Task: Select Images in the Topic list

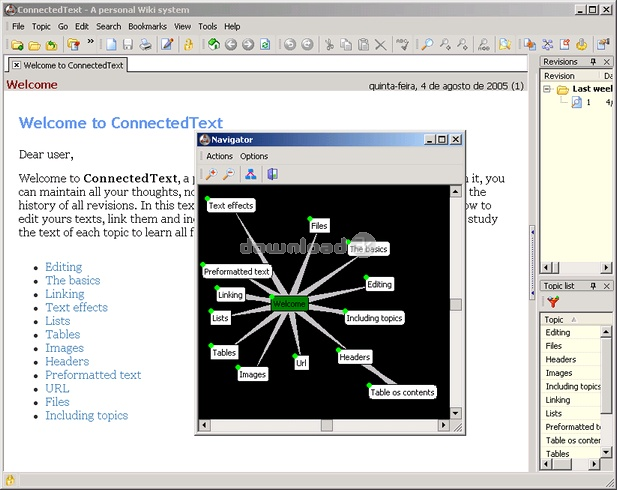Action: tap(558, 373)
